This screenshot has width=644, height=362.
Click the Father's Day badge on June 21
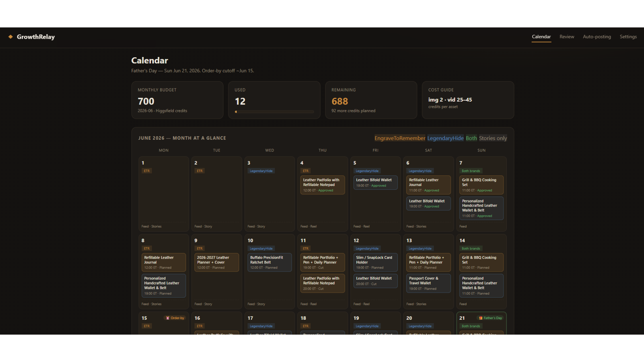[x=490, y=318]
